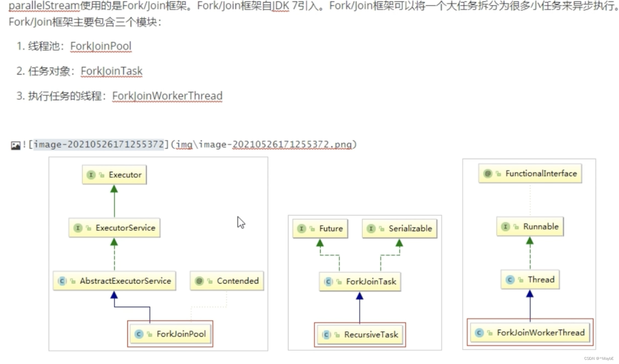Click the class icon on ForkJoinTask node
Image resolution: width=619 pixels, height=364 pixels.
[x=328, y=281]
